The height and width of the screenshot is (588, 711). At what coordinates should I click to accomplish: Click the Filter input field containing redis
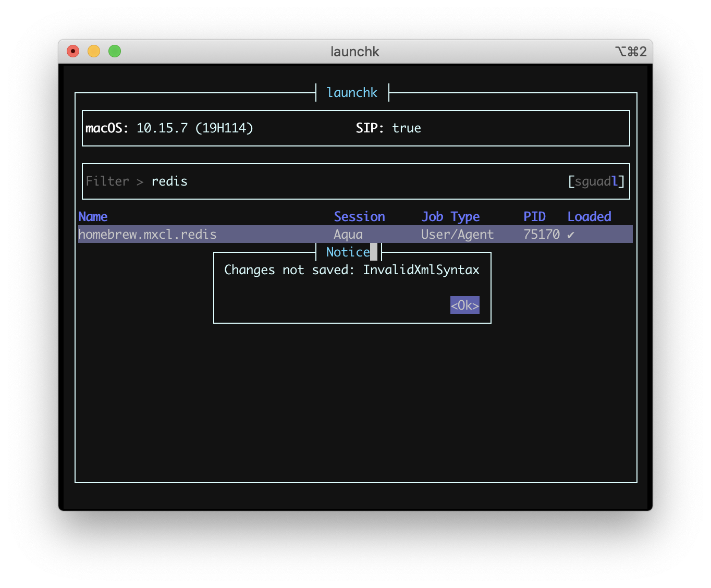pos(355,181)
